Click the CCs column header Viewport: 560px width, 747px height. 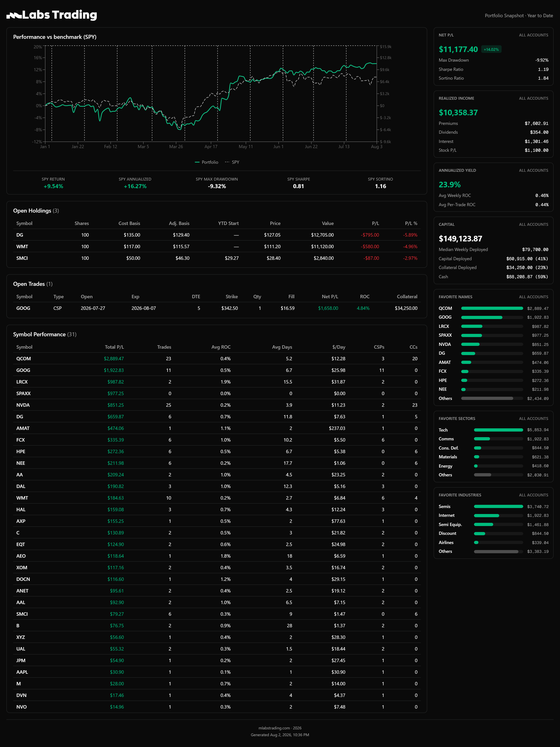click(414, 347)
